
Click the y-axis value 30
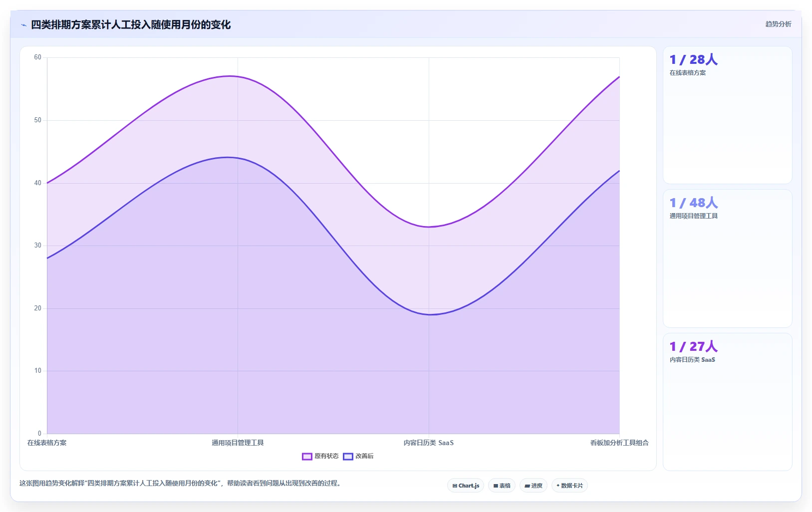(x=38, y=246)
